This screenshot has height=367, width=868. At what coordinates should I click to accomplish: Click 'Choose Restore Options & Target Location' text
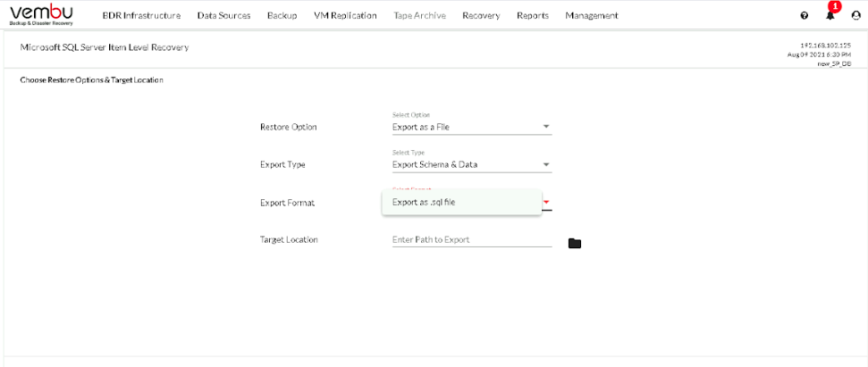(x=92, y=80)
